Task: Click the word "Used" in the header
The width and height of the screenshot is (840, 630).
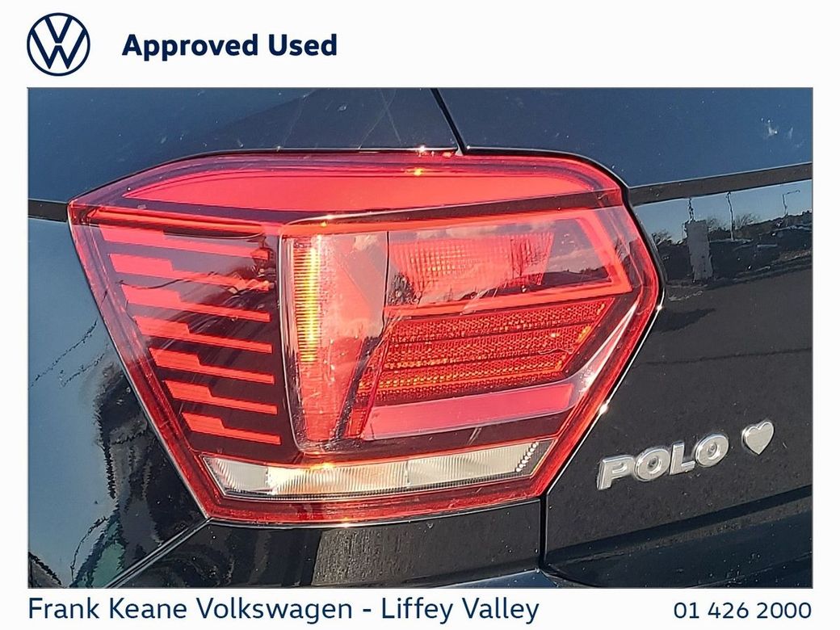Action: pos(303,44)
